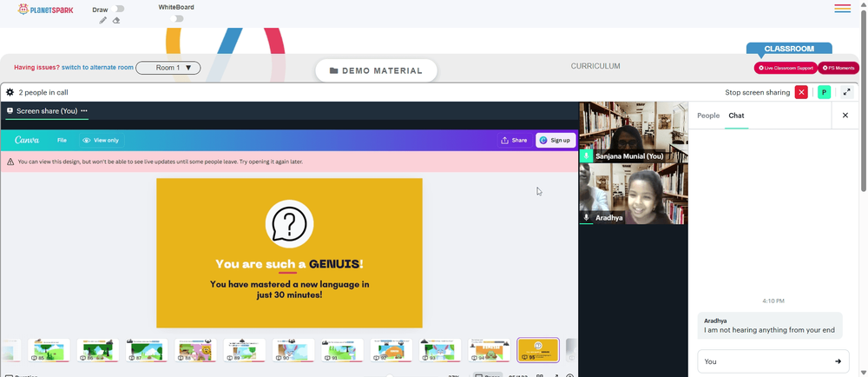This screenshot has width=868, height=377.
Task: Open the Room 1 dropdown
Action: 168,68
